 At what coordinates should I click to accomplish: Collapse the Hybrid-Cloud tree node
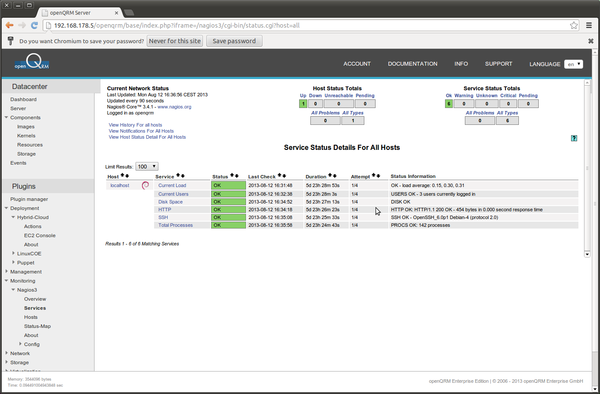pyautogui.click(x=13, y=217)
